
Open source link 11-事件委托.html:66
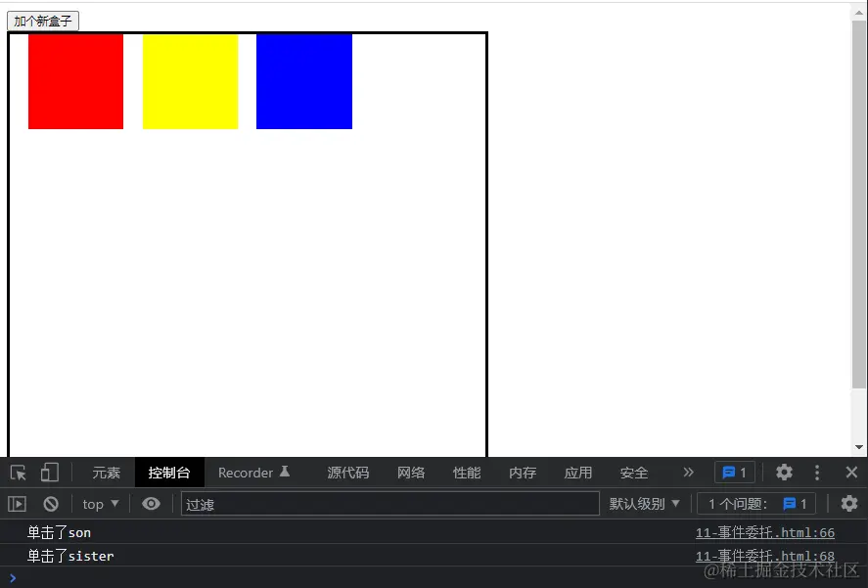[x=765, y=532]
